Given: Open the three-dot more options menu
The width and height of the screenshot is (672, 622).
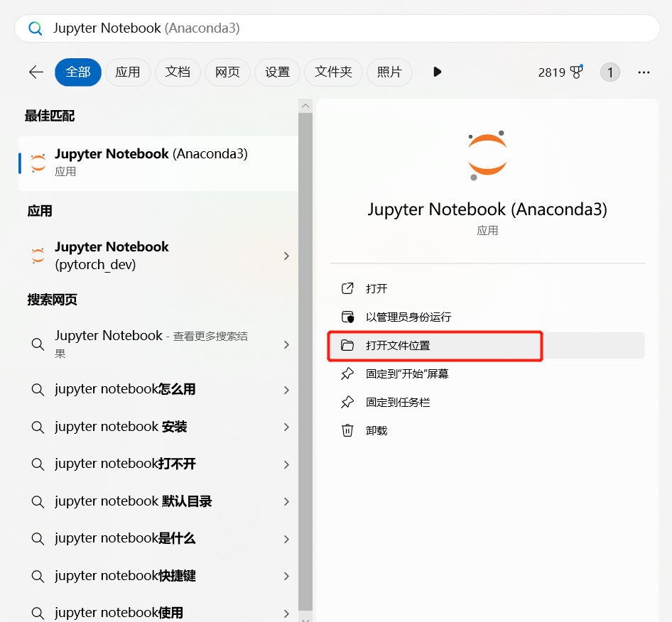Looking at the screenshot, I should click(x=644, y=72).
